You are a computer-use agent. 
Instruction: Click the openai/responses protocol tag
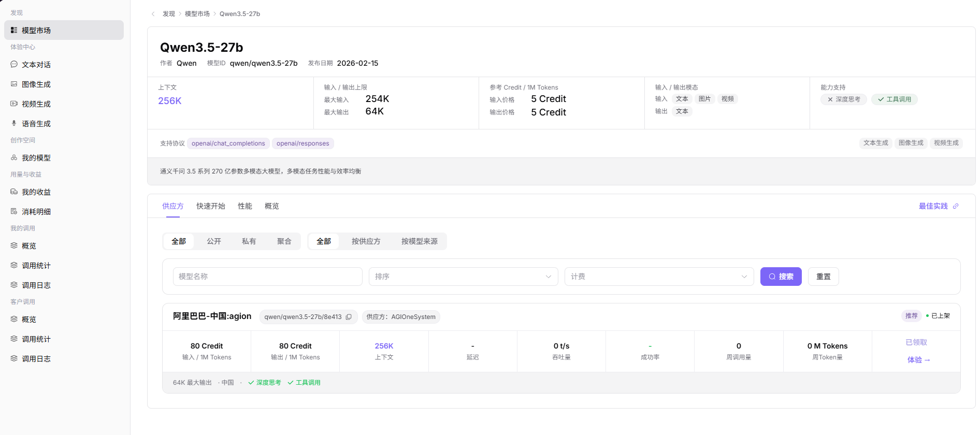point(303,143)
